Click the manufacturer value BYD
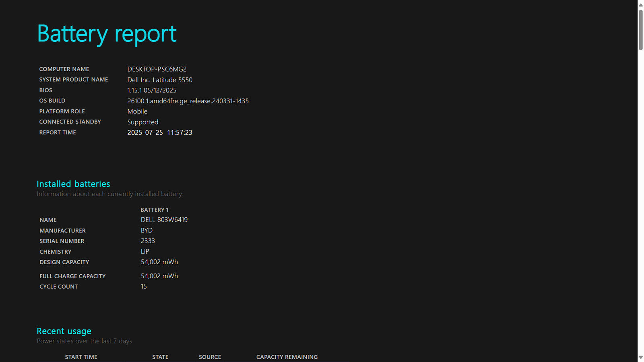 (x=147, y=230)
